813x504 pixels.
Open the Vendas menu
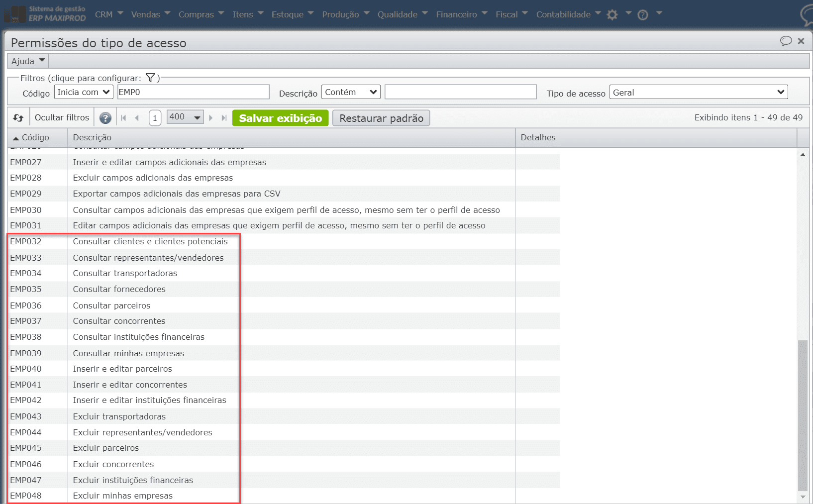151,14
